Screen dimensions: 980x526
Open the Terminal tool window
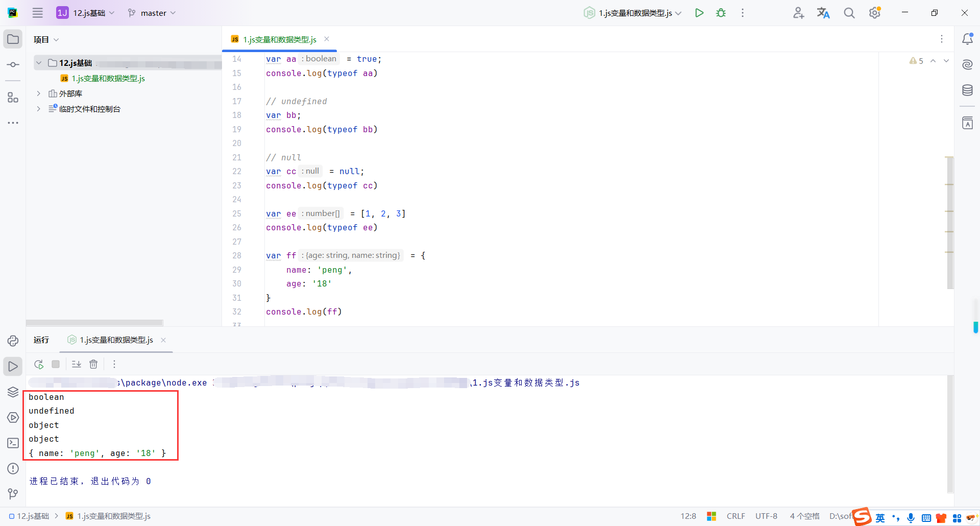[13, 443]
